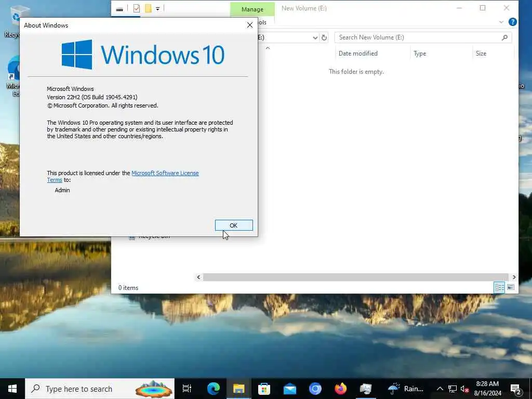
Task: Click the horizontal scrollbar track in Explorer
Action: click(355, 277)
